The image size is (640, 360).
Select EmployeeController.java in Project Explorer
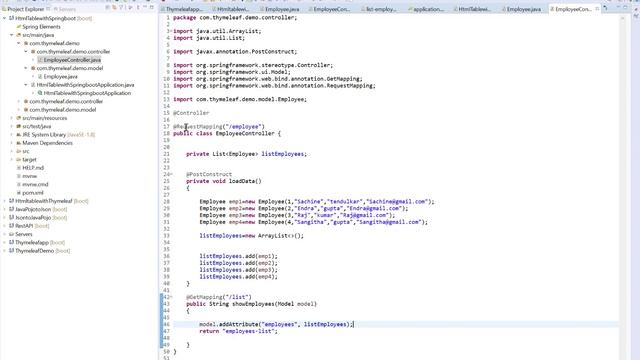(x=72, y=60)
